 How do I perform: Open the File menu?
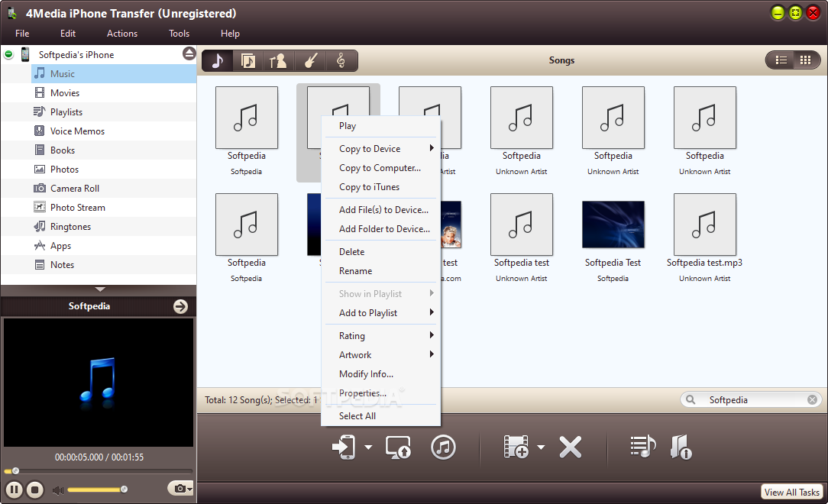point(22,34)
